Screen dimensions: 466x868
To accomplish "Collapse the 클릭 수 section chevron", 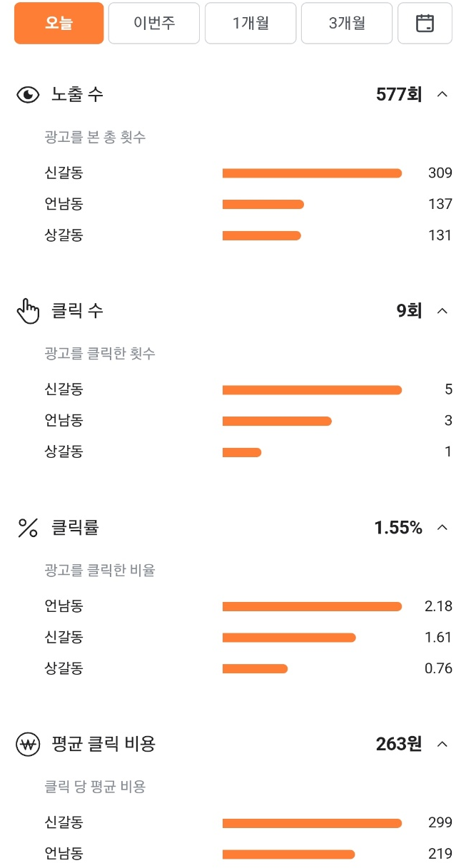I will click(442, 310).
